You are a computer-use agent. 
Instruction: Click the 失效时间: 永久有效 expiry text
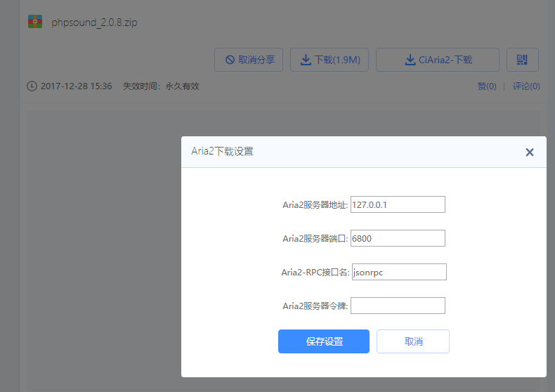[161, 86]
